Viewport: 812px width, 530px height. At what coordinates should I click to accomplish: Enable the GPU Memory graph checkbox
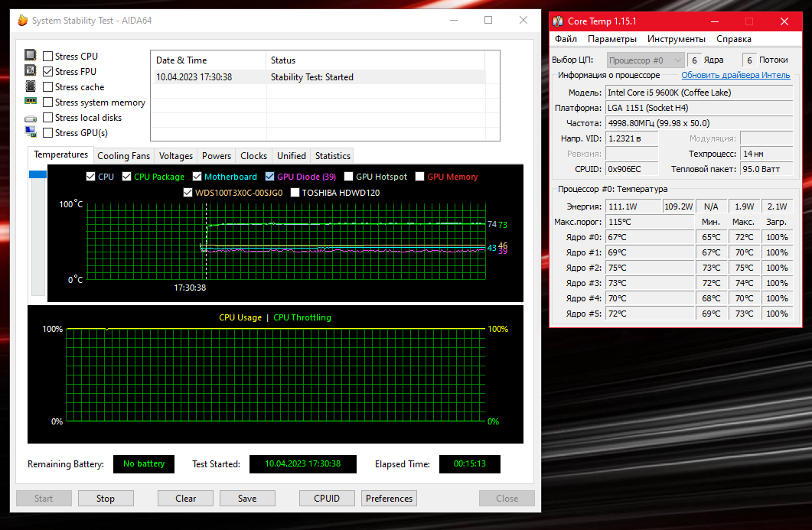420,177
